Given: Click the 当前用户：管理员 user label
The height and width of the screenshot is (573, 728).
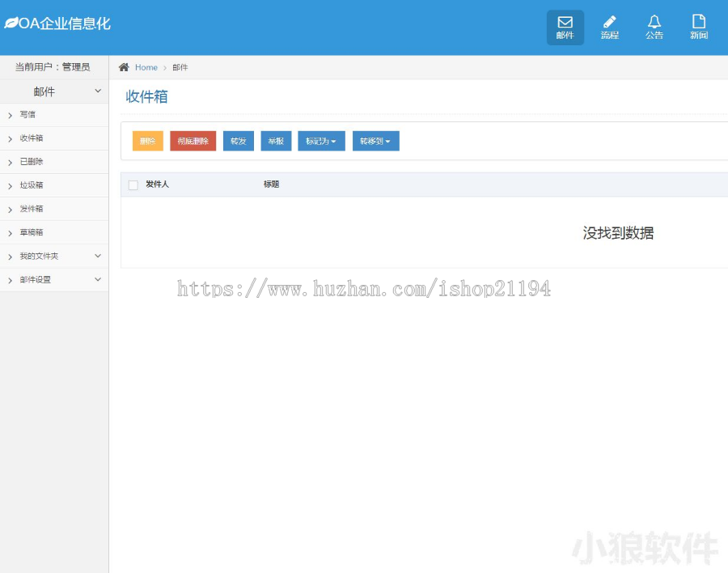Looking at the screenshot, I should 53,67.
